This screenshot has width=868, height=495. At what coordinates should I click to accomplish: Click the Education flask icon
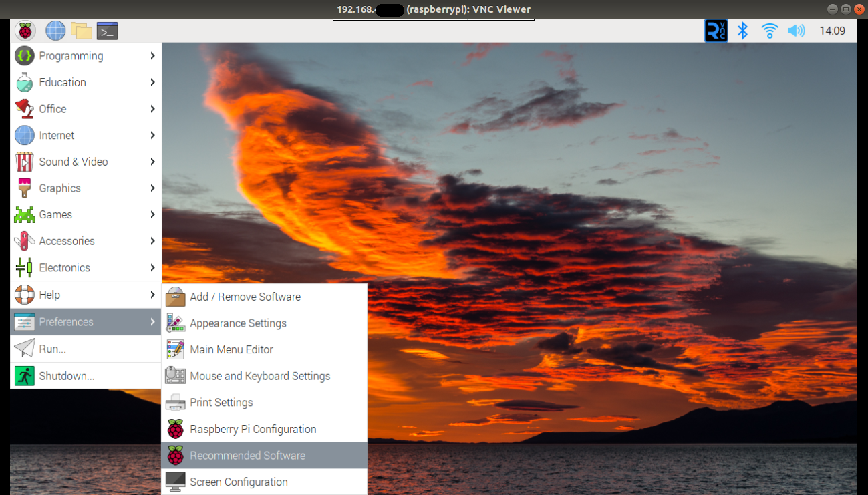[x=25, y=82]
